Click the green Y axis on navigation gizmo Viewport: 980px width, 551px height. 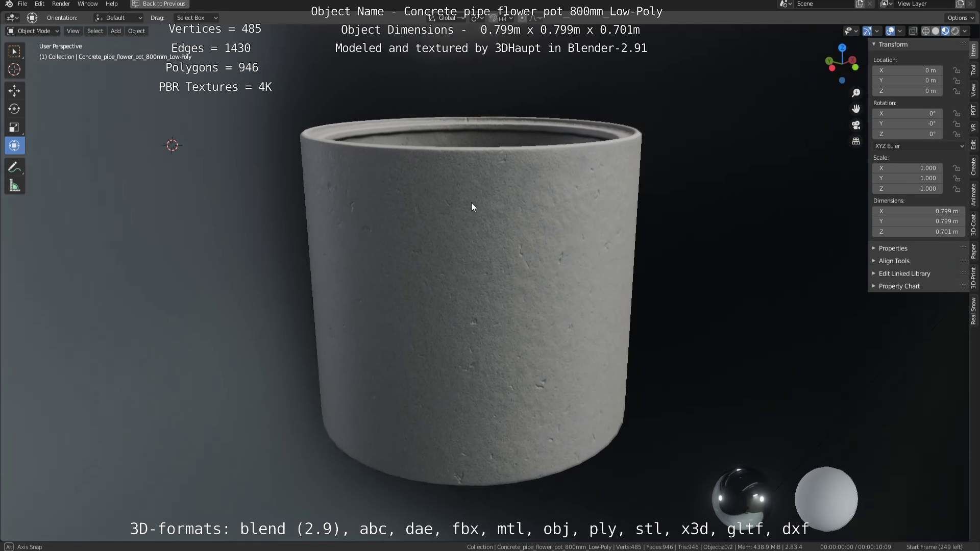(x=829, y=61)
